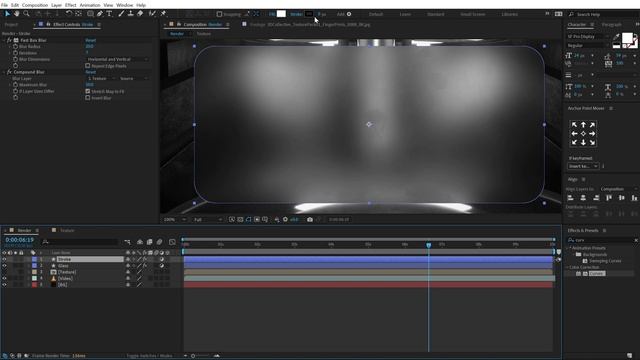The image size is (640, 360).
Task: Reset the Compound Blur effect
Action: 91,72
